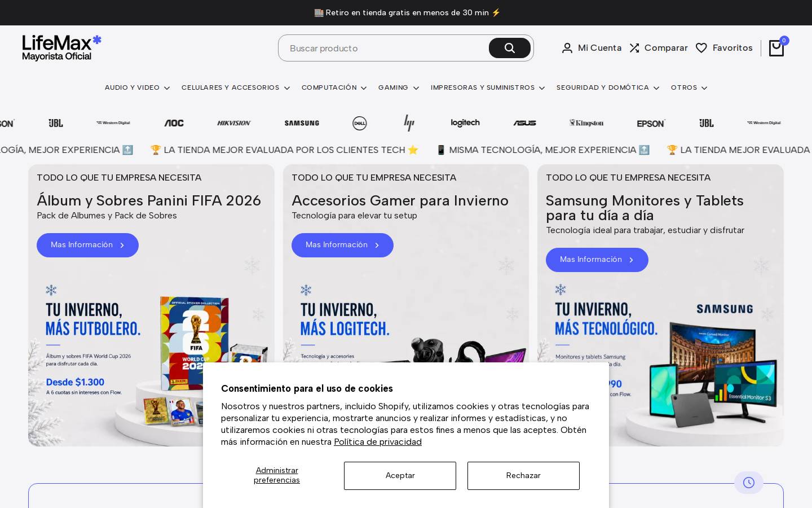
Task: Expand the Impresoras y Suministros menu
Action: pos(488,87)
